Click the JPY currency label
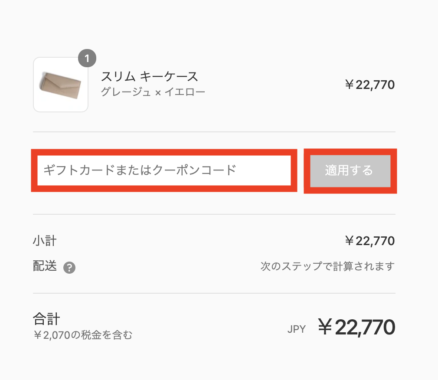This screenshot has height=380, width=438. tap(296, 329)
